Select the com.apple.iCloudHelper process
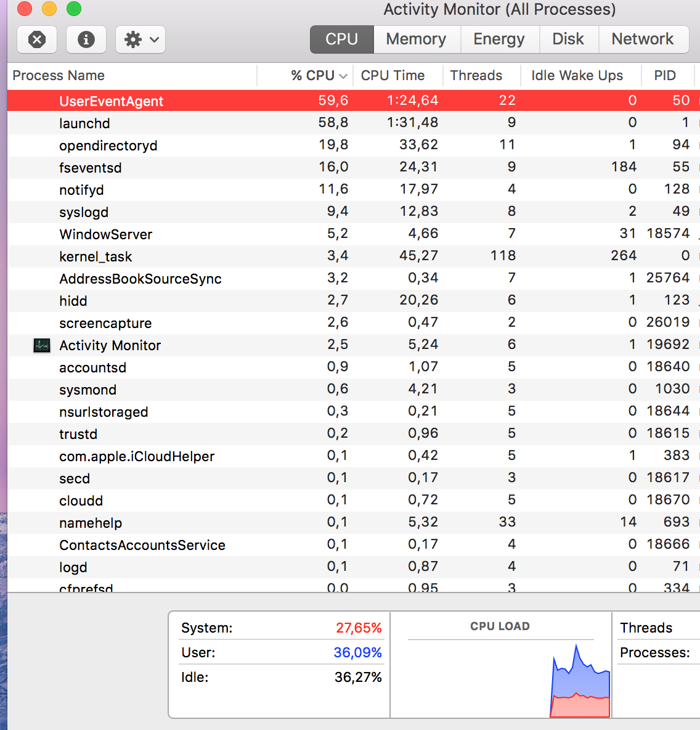Image resolution: width=700 pixels, height=730 pixels. [x=353, y=456]
